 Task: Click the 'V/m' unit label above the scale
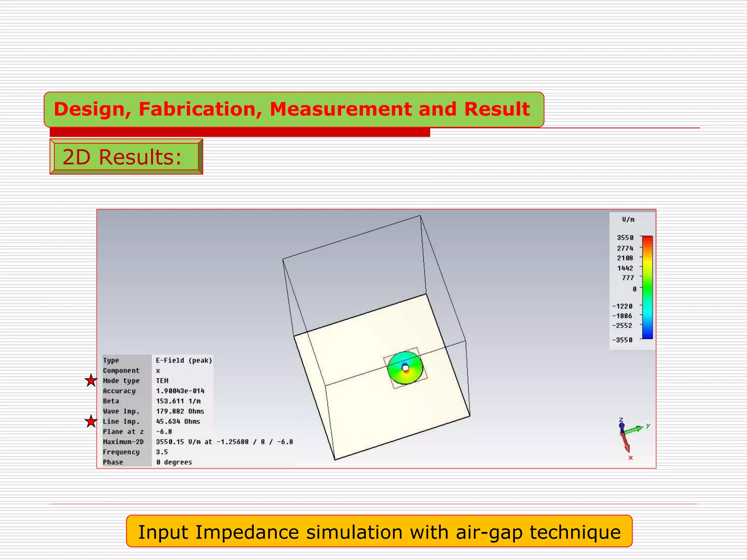[628, 219]
